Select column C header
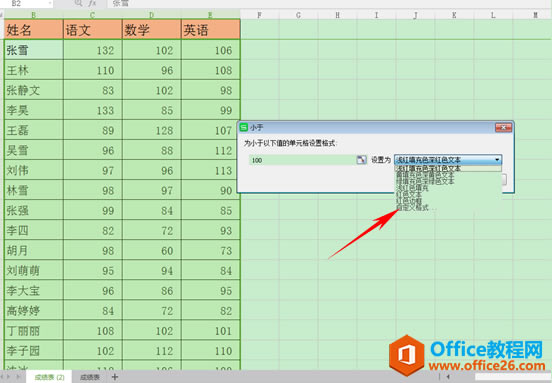 coord(93,15)
